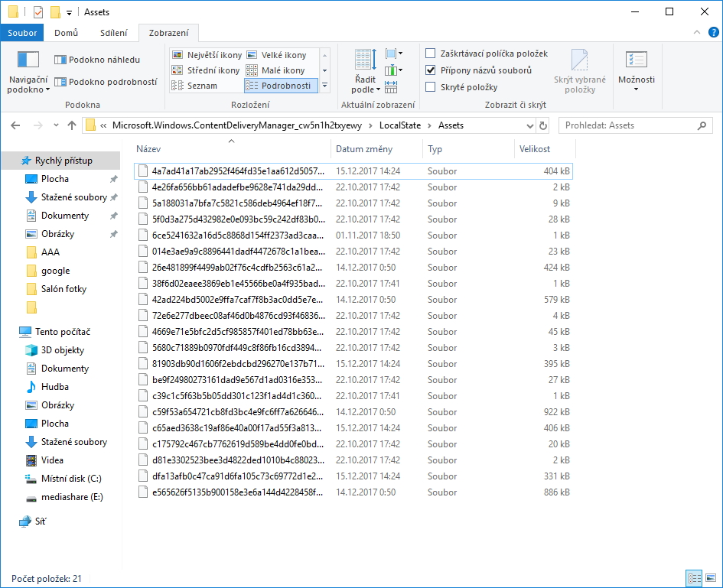Open the google folder
The width and height of the screenshot is (723, 588).
(x=55, y=271)
